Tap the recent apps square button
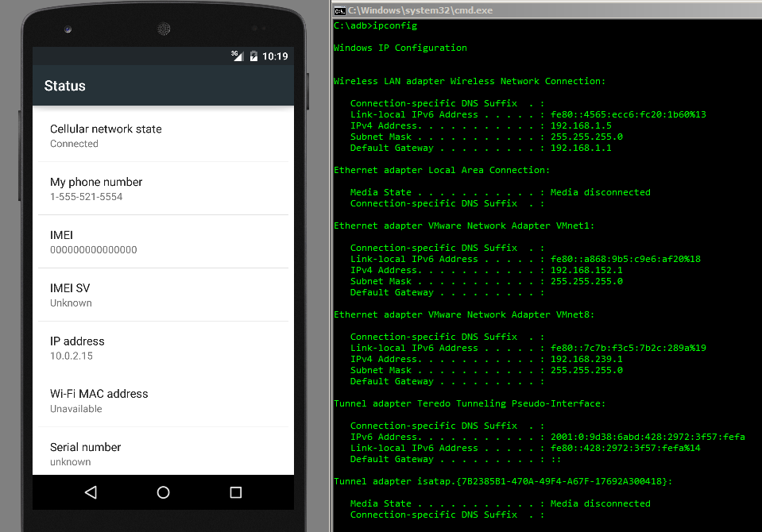Image resolution: width=762 pixels, height=532 pixels. coord(236,492)
